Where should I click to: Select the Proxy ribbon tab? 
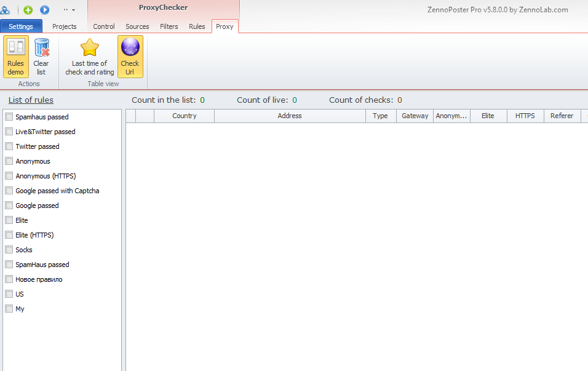224,26
